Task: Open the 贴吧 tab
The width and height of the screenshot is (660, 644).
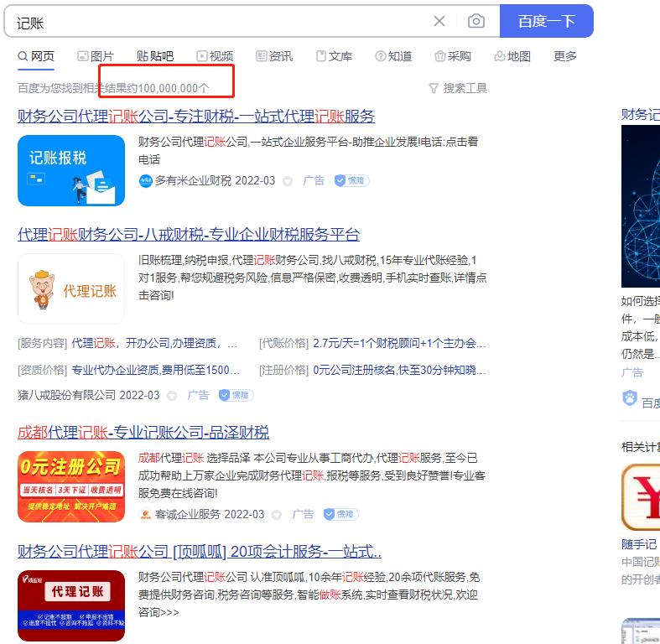Action: [155, 56]
